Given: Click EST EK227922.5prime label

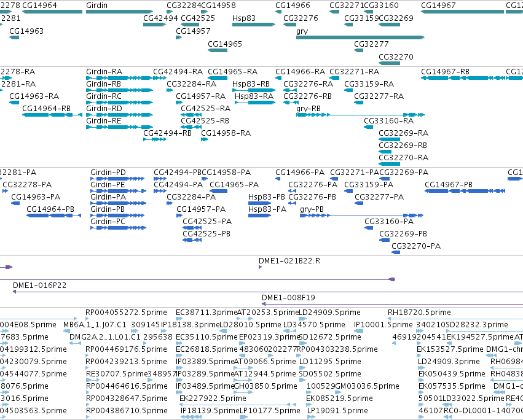Looking at the screenshot, I should click(x=213, y=399).
